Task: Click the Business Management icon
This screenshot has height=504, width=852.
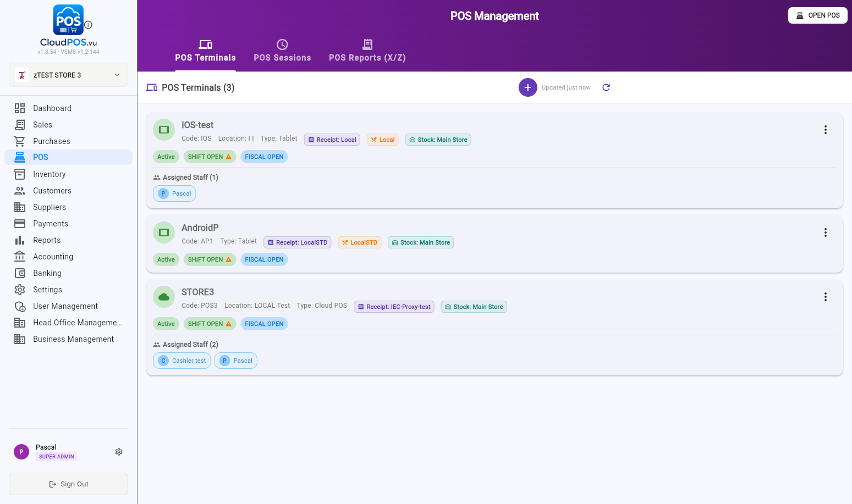Action: coord(20,339)
